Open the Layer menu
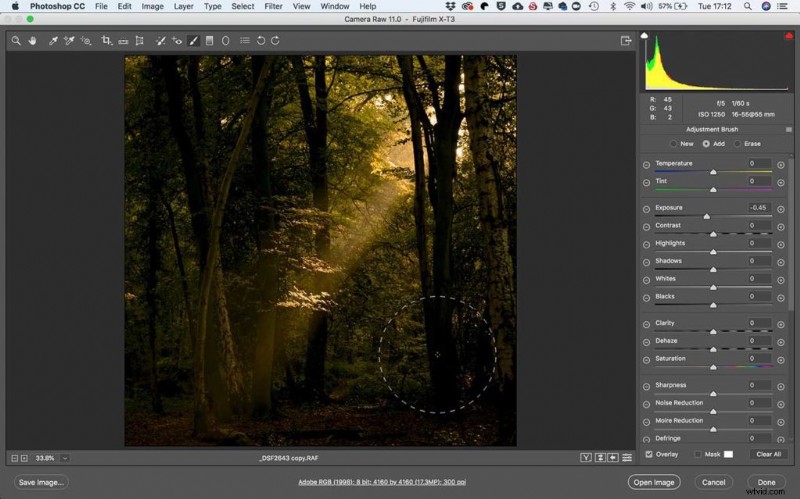Image resolution: width=800 pixels, height=499 pixels. [x=183, y=6]
